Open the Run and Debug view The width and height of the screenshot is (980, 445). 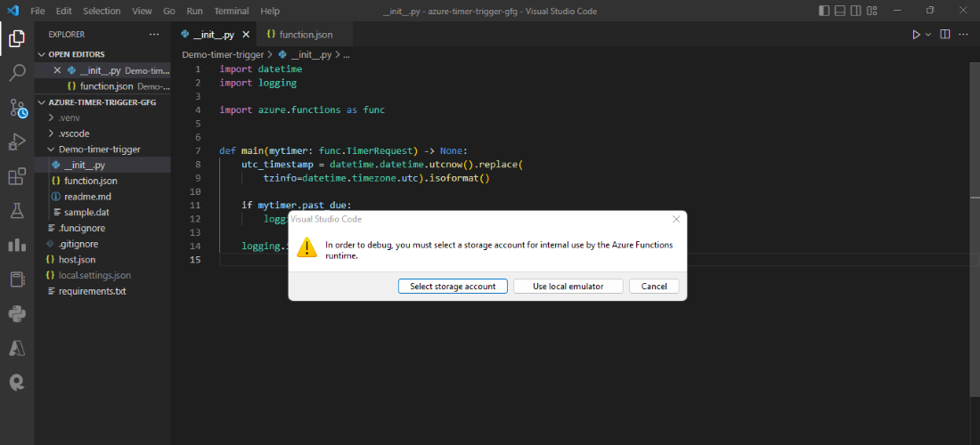[x=17, y=142]
